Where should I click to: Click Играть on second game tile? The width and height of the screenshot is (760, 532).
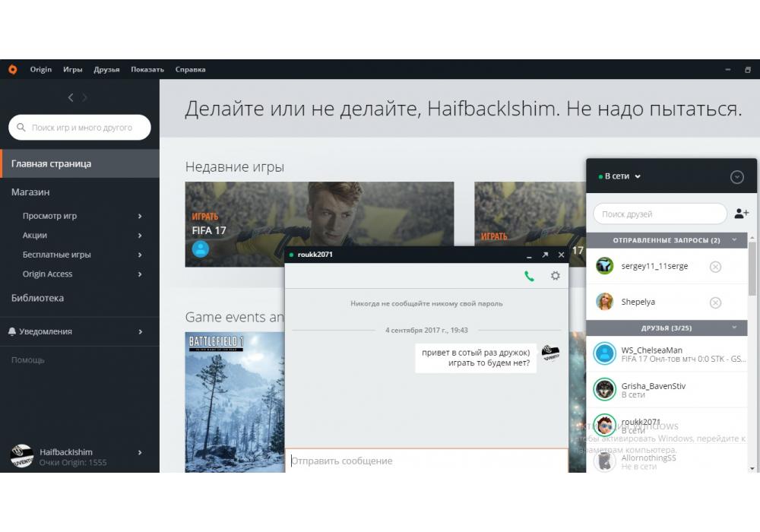494,236
